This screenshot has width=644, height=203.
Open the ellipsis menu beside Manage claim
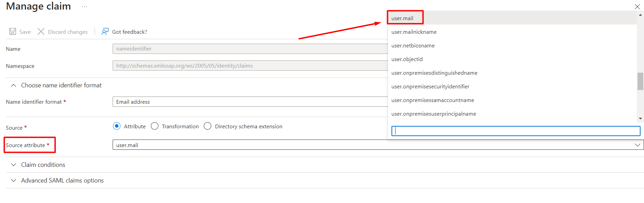(85, 6)
